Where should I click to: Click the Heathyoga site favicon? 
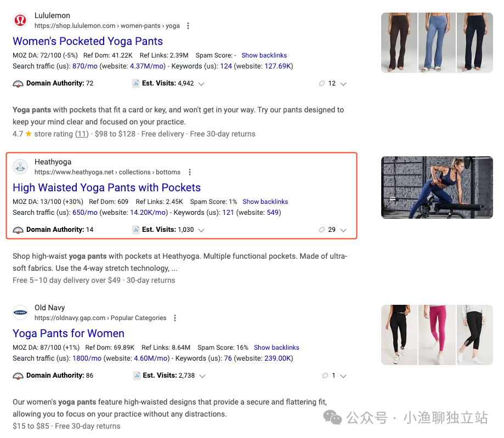coord(20,167)
